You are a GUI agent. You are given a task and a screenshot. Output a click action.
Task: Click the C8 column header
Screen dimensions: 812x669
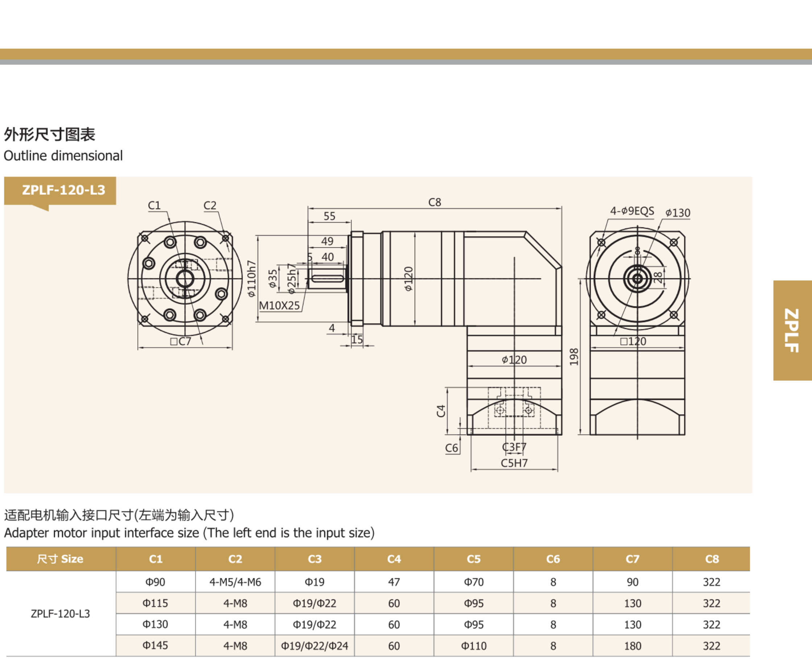click(712, 559)
